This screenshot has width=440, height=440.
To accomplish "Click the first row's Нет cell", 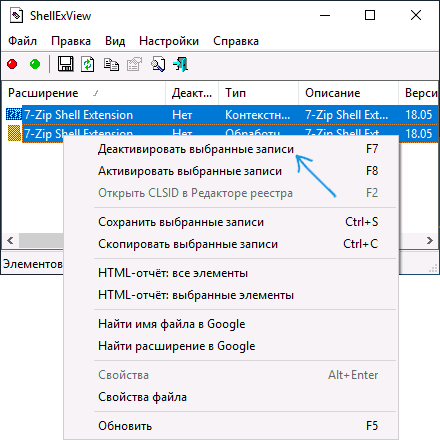I will 182,115.
